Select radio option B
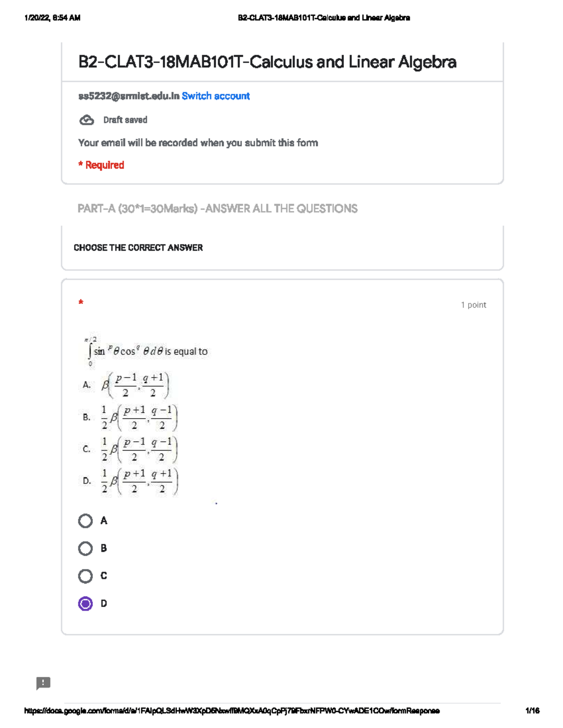563x728 pixels. pos(85,548)
